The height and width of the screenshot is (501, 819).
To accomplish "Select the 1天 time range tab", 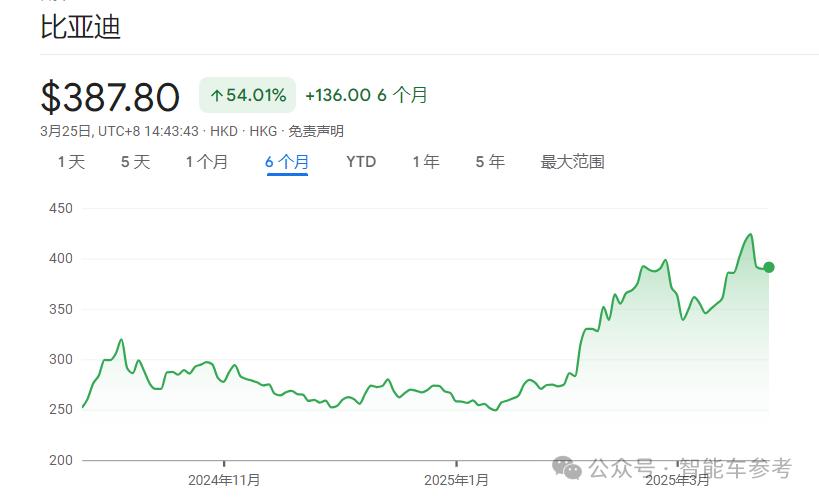I will coord(71,162).
